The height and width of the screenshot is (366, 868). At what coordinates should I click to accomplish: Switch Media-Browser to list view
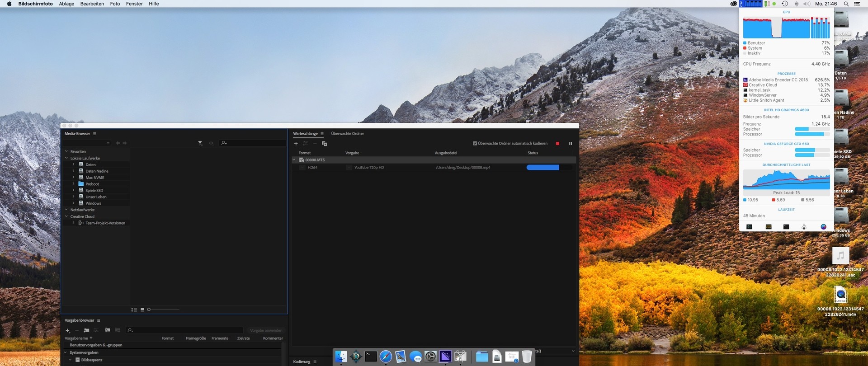coord(134,310)
